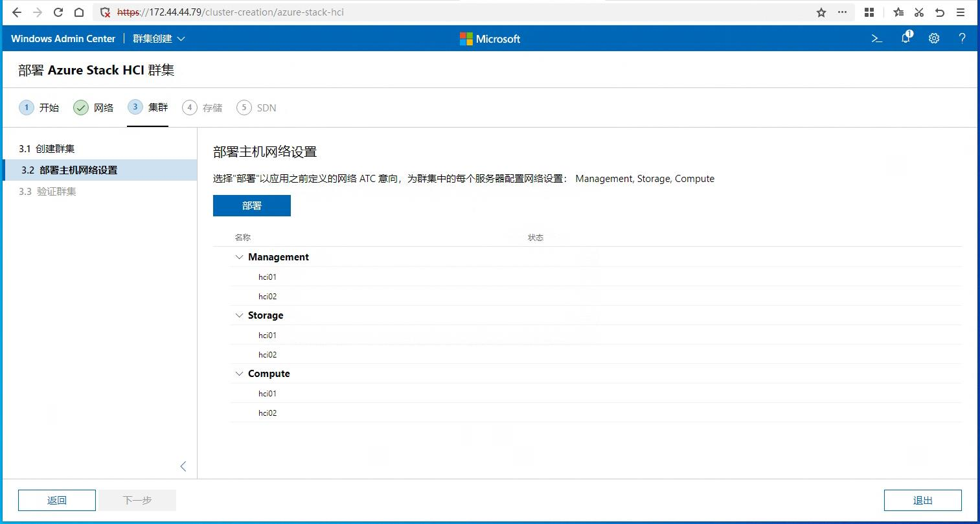Click the 退出 button

coord(923,500)
